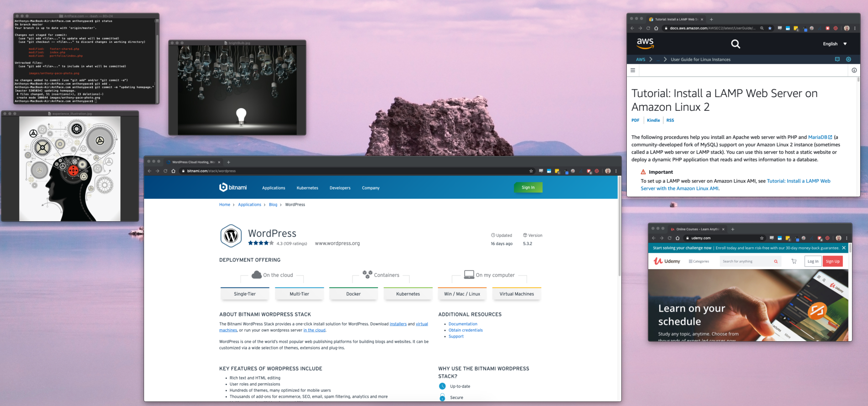Image resolution: width=868 pixels, height=406 pixels.
Task: Click the red shield extension icon in the AWS window
Action: tap(827, 28)
